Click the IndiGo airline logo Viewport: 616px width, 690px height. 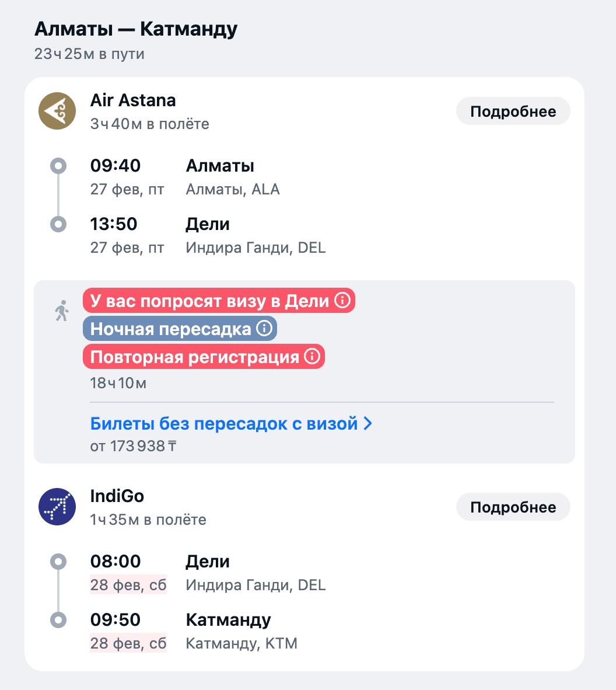tap(57, 507)
